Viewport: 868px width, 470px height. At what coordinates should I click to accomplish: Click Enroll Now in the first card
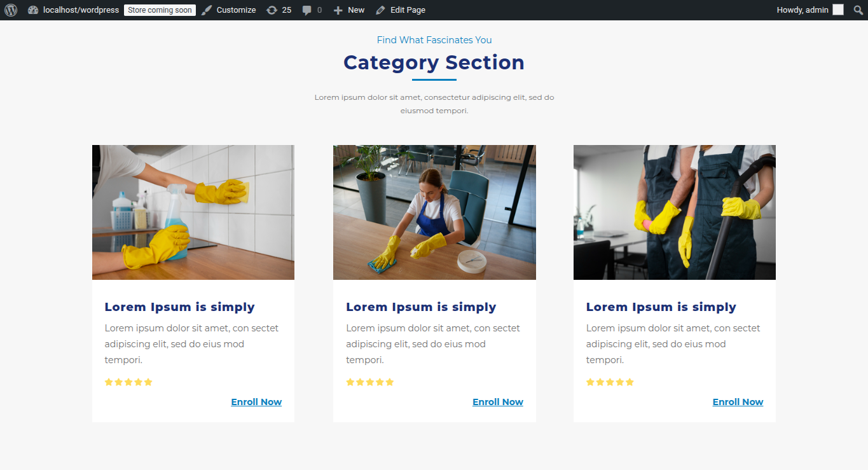[x=256, y=402]
